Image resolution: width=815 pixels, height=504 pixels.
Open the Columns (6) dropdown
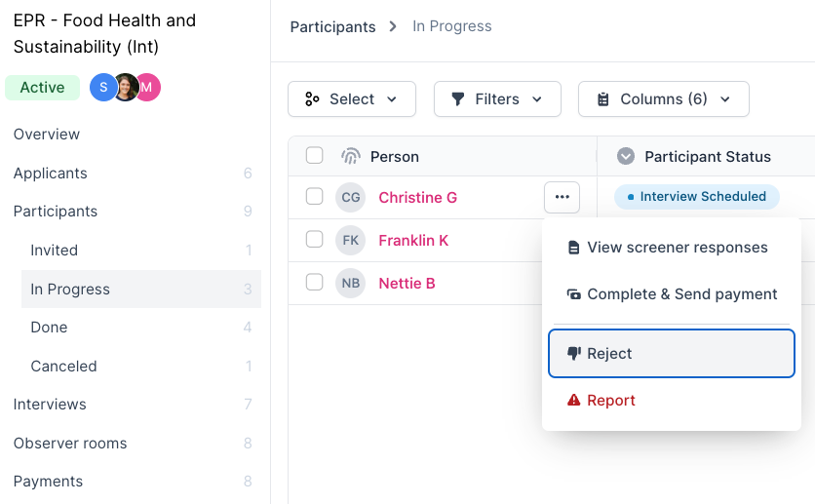pos(663,98)
